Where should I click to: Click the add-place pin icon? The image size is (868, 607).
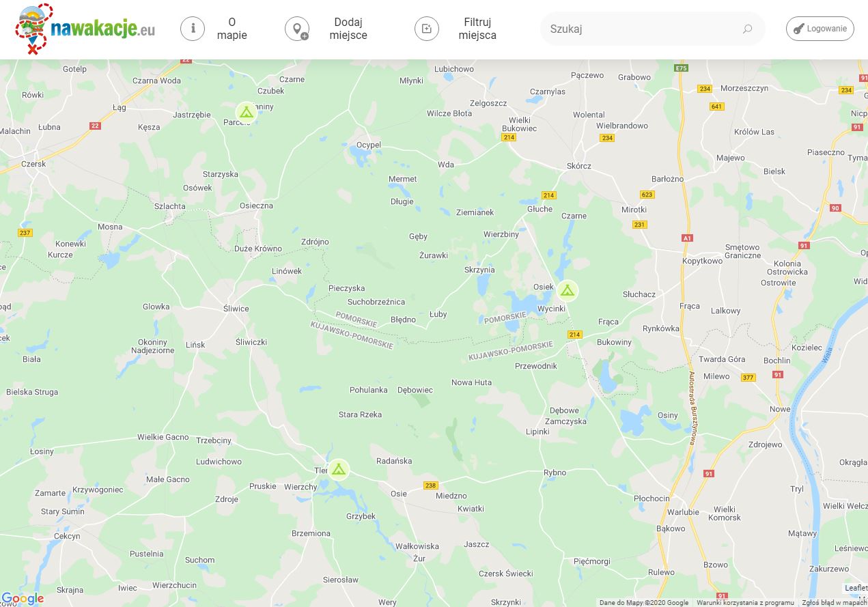[297, 29]
